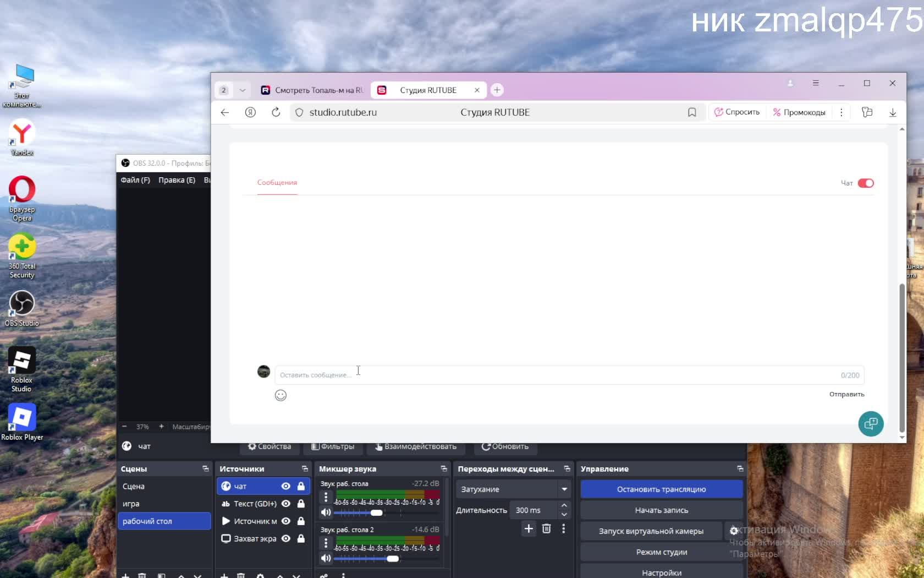Screen dimensions: 924x578
Task: Add a new scene transition
Action: tap(529, 528)
